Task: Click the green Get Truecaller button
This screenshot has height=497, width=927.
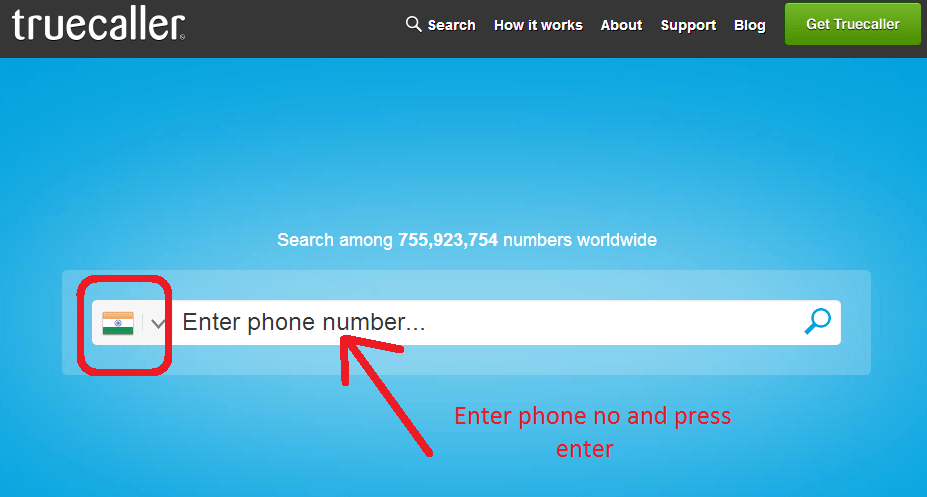Action: coord(853,24)
